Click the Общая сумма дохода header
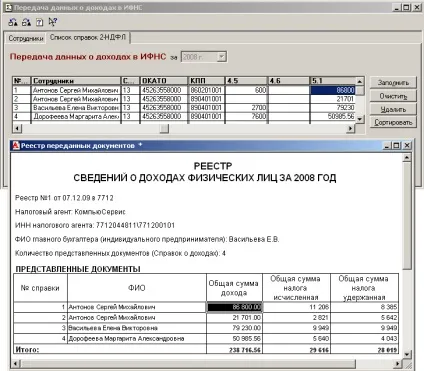The height and width of the screenshot is (371, 424). click(234, 288)
